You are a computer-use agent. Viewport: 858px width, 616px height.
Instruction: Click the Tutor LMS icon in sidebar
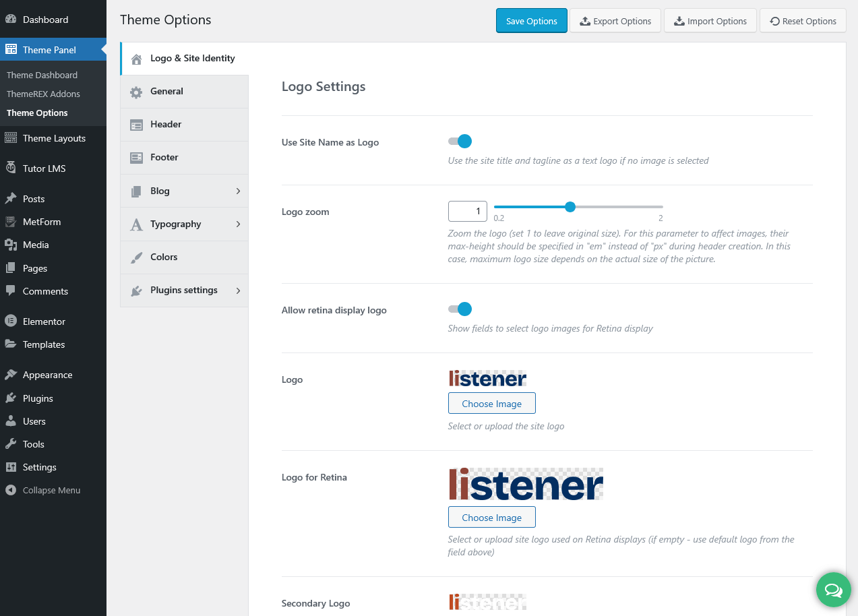pyautogui.click(x=11, y=168)
